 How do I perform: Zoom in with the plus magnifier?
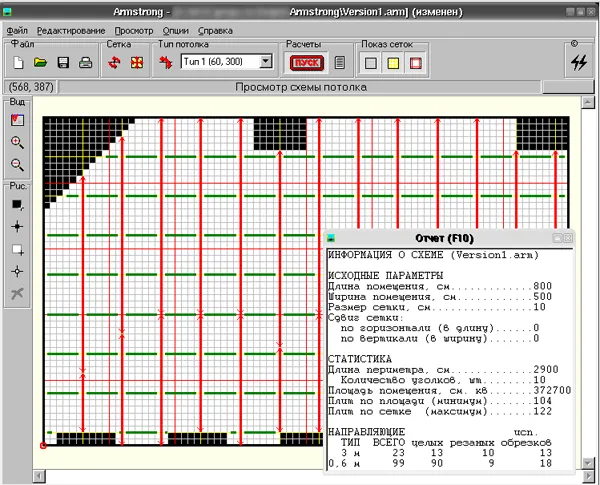point(17,142)
